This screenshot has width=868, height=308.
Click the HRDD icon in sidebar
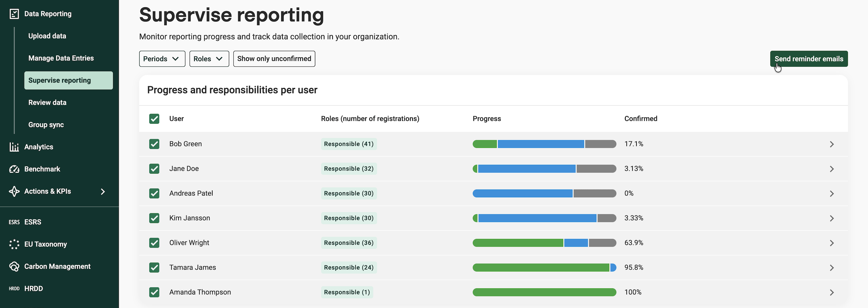tap(14, 288)
